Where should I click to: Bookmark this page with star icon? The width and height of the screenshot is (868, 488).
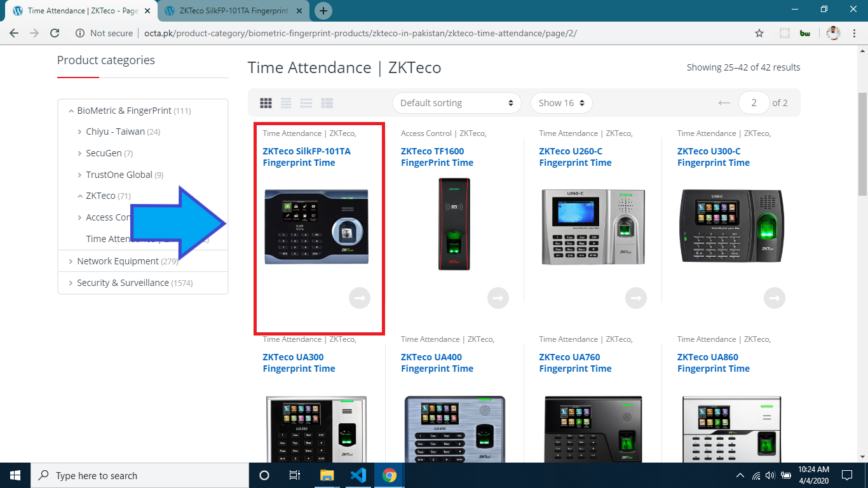coord(759,33)
